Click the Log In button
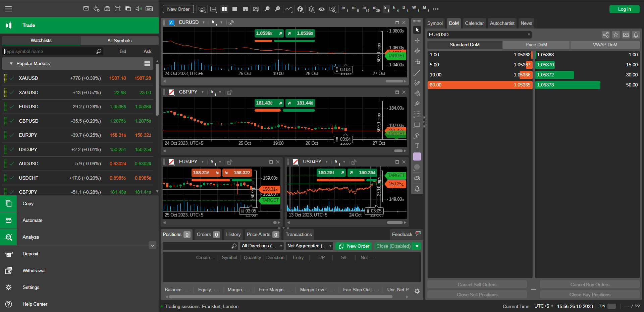The height and width of the screenshot is (312, 644). pyautogui.click(x=624, y=9)
